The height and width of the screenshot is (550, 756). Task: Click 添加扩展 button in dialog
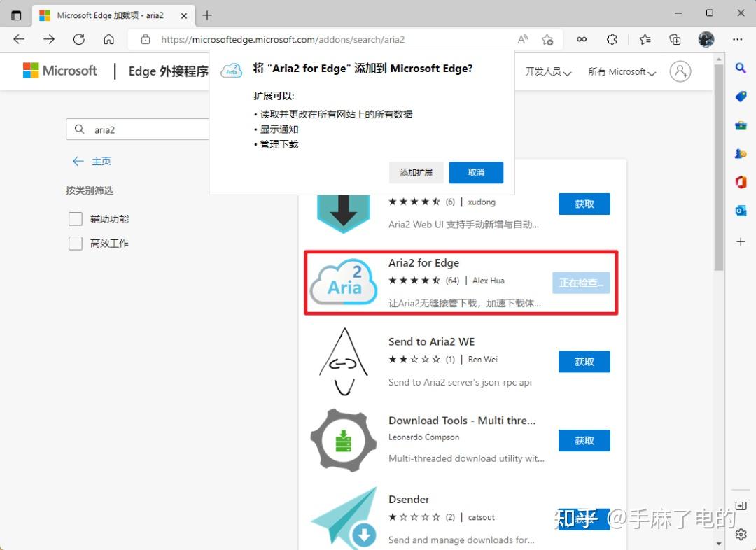pos(416,173)
